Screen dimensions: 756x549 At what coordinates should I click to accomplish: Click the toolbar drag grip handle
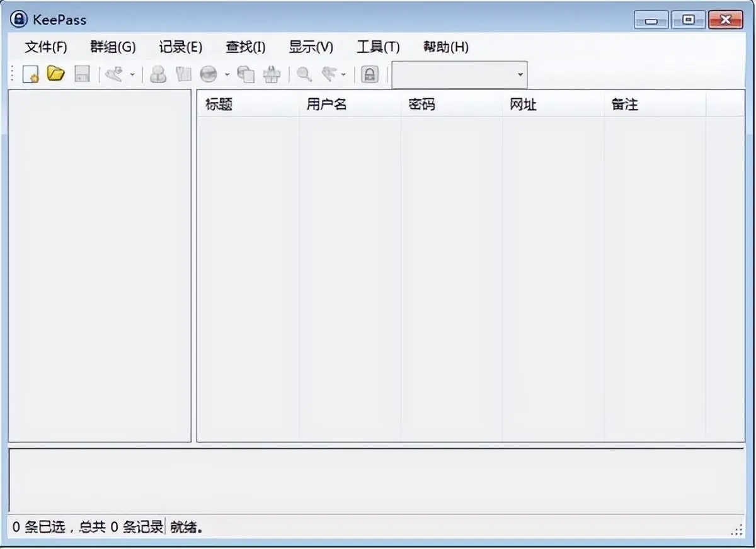tap(13, 75)
